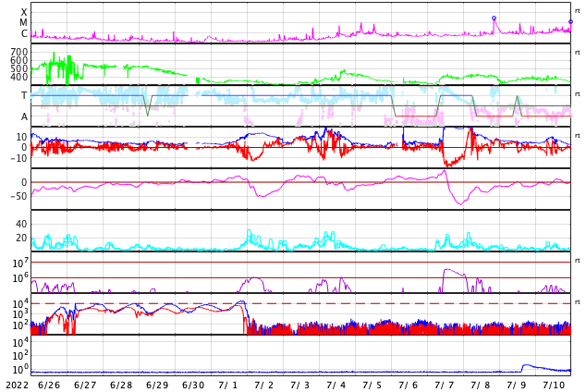Image resolution: width=586 pixels, height=392 pixels.
Task: Click the 10^3 tick on the electron flux panel
Action: pyautogui.click(x=20, y=314)
